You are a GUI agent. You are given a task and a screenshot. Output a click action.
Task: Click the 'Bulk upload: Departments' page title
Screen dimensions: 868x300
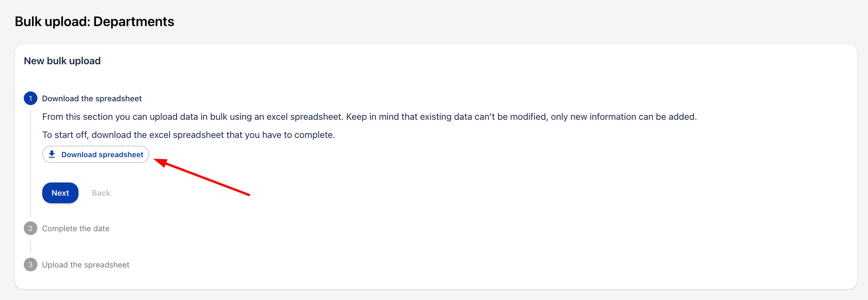[x=94, y=22]
